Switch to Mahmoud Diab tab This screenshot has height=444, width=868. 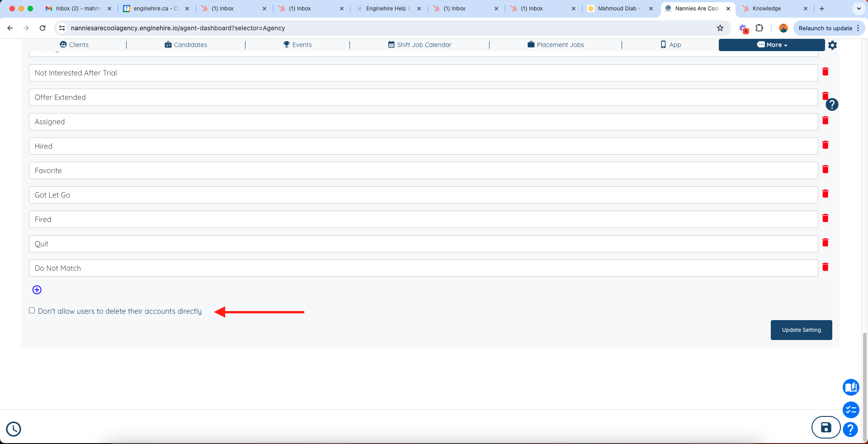(619, 9)
